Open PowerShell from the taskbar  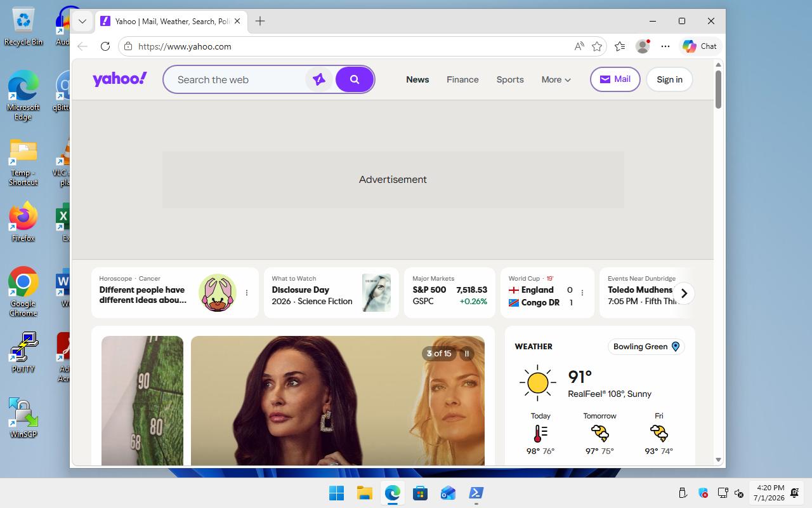pyautogui.click(x=476, y=493)
